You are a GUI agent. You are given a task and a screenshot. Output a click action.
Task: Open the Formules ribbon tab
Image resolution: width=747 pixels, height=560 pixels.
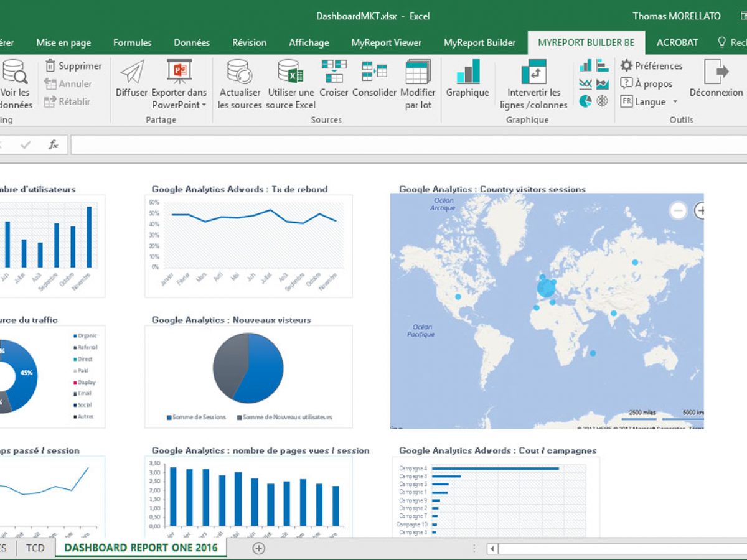point(133,43)
